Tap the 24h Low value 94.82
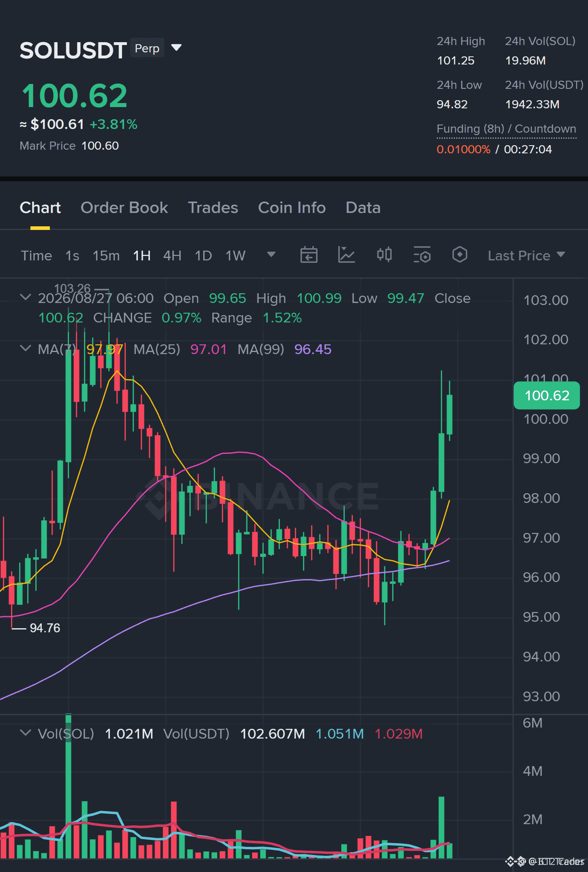588x872 pixels. coord(452,104)
